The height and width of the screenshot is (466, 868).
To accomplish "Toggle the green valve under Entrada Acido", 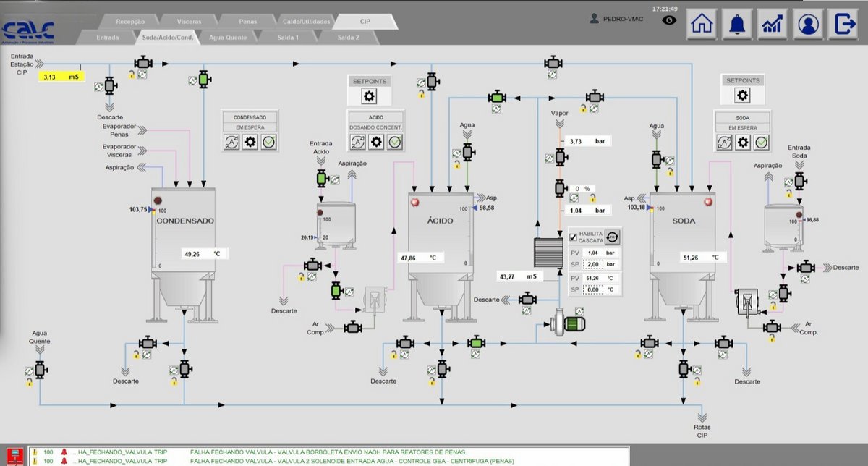I will 321,177.
